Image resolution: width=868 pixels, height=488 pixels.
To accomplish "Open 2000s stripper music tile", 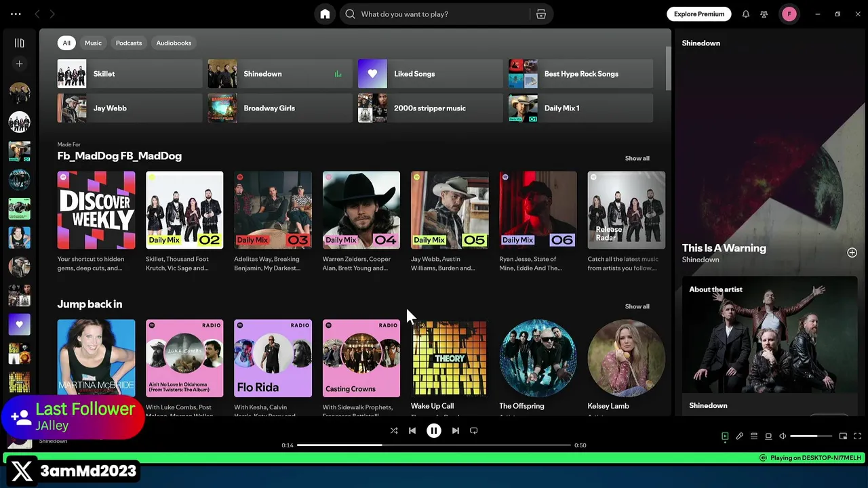I will point(431,108).
